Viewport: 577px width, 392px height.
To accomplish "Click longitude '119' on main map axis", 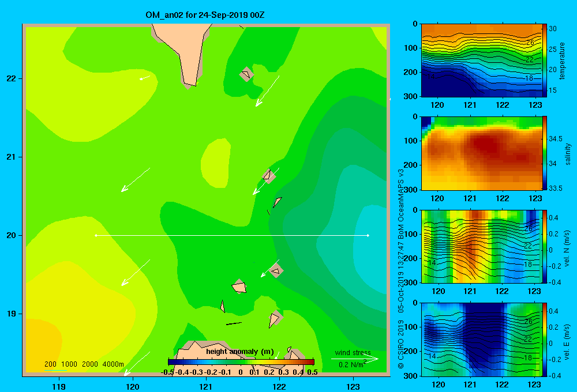I will point(59,386).
